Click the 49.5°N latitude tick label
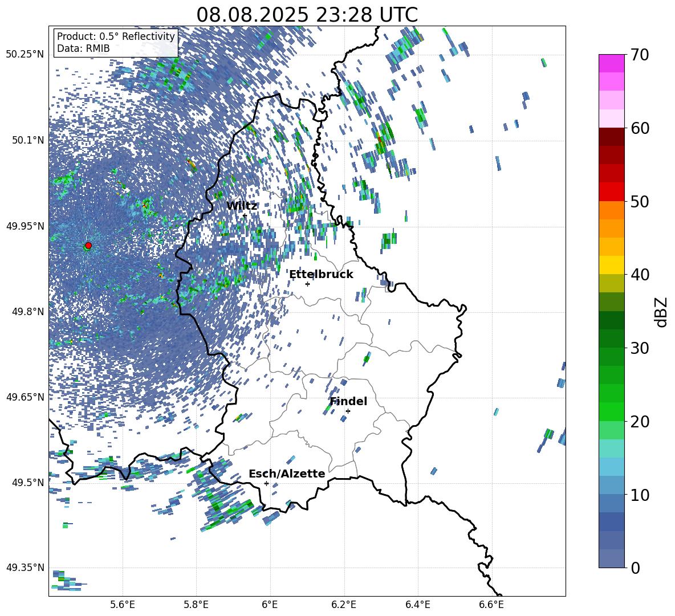The height and width of the screenshot is (616, 675). click(x=27, y=482)
